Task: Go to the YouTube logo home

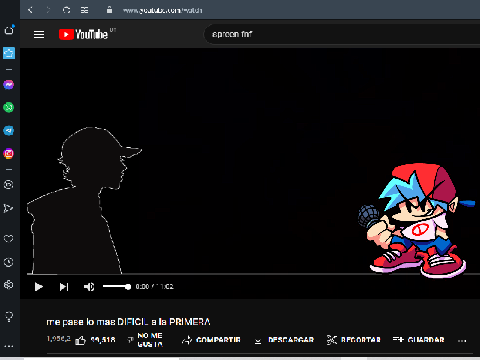Action: (x=83, y=34)
